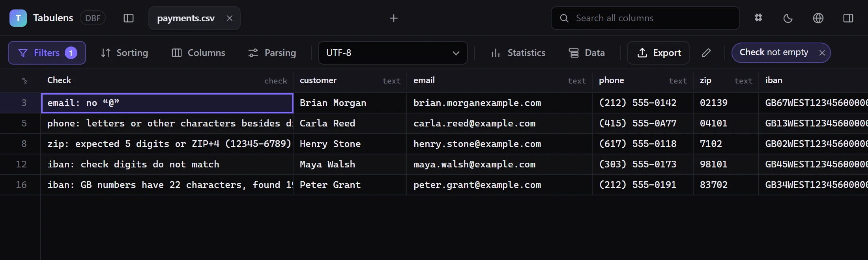This screenshot has width=868, height=260.
Task: Open the Sorting options
Action: point(124,53)
